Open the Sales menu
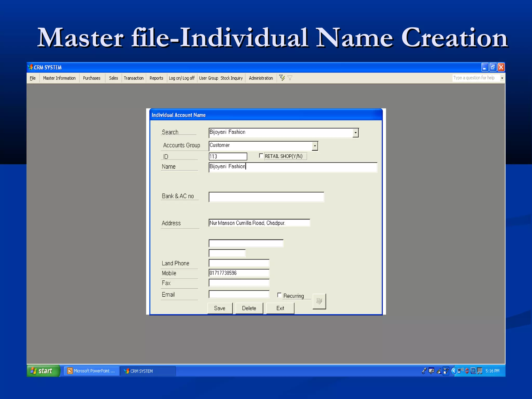The image size is (532, 399). click(113, 78)
